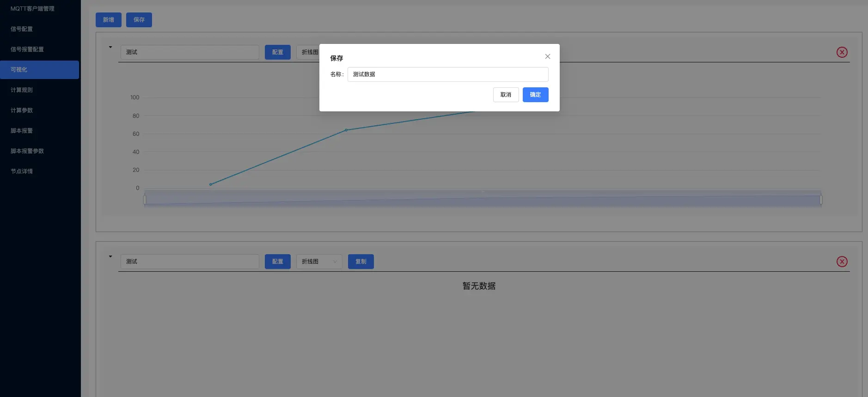Viewport: 868px width, 397px height.
Task: Delete the second chart panel with red X icon
Action: (x=842, y=262)
